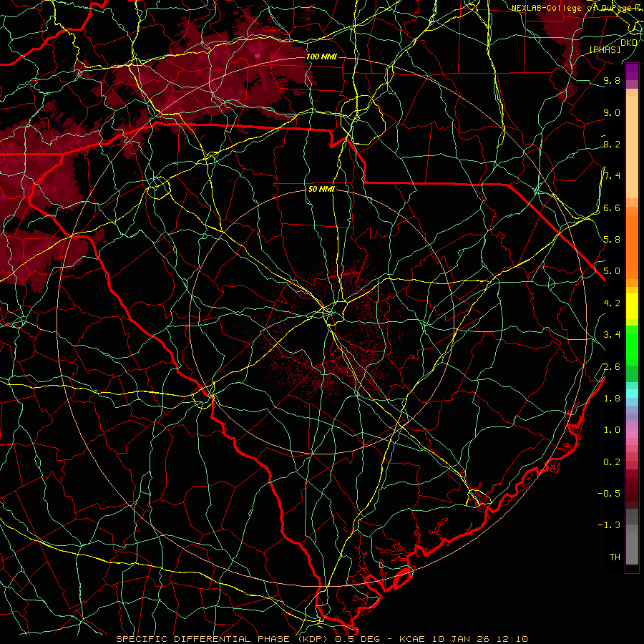Click the bright orange band of the color scale
The width and height of the screenshot is (644, 644).
coord(632,248)
